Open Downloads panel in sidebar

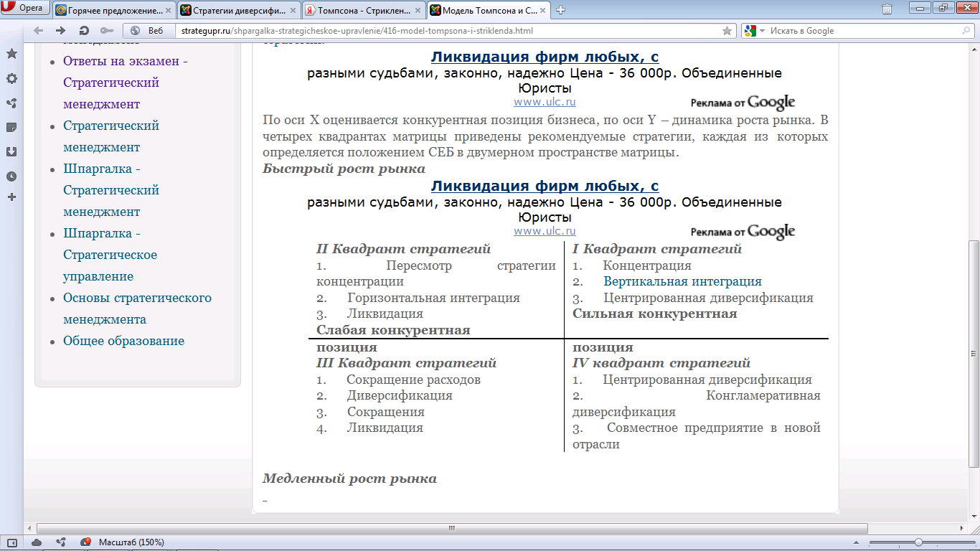click(11, 151)
